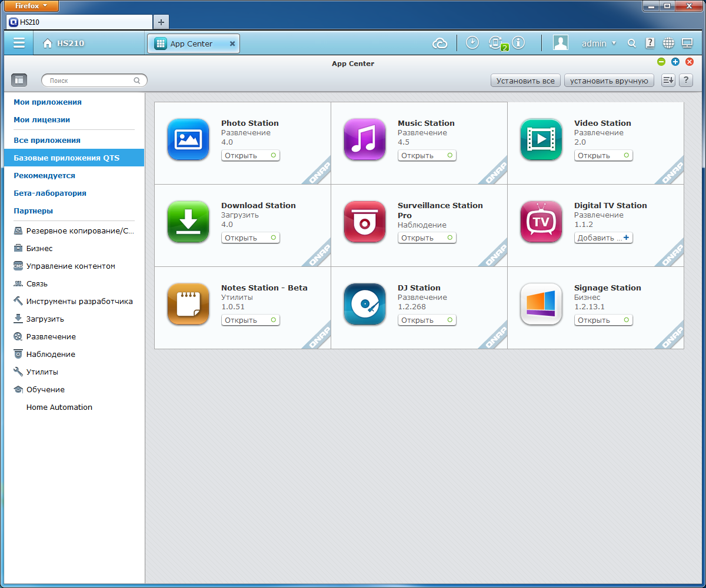Select Мои лицензии in sidebar
706x588 pixels.
click(42, 119)
